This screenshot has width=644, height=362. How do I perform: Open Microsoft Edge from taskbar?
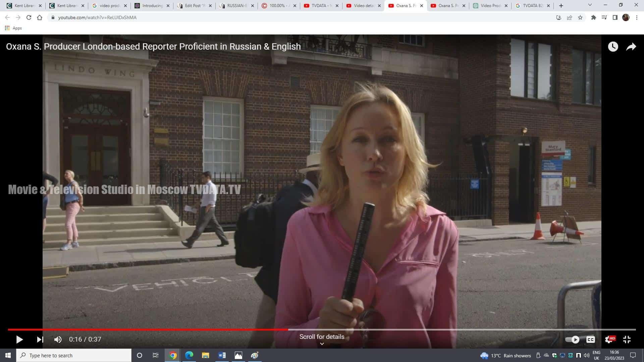point(189,355)
